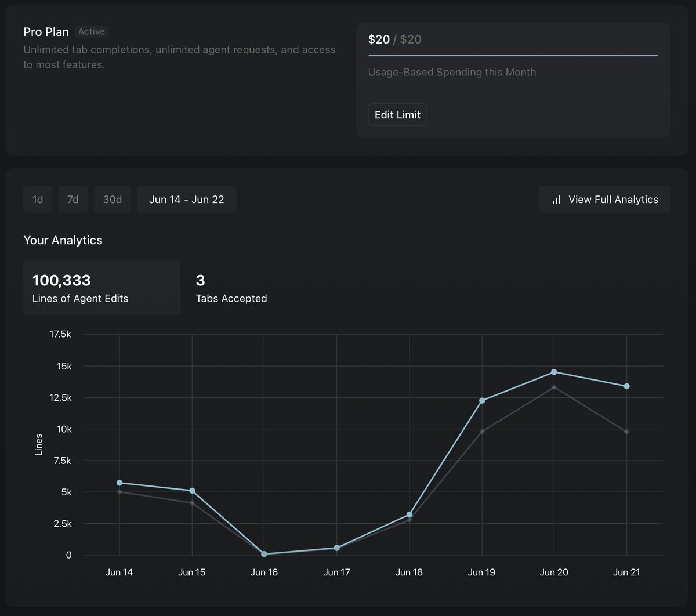The height and width of the screenshot is (616, 696).
Task: Click the Jun 20 peak data point
Action: [554, 372]
